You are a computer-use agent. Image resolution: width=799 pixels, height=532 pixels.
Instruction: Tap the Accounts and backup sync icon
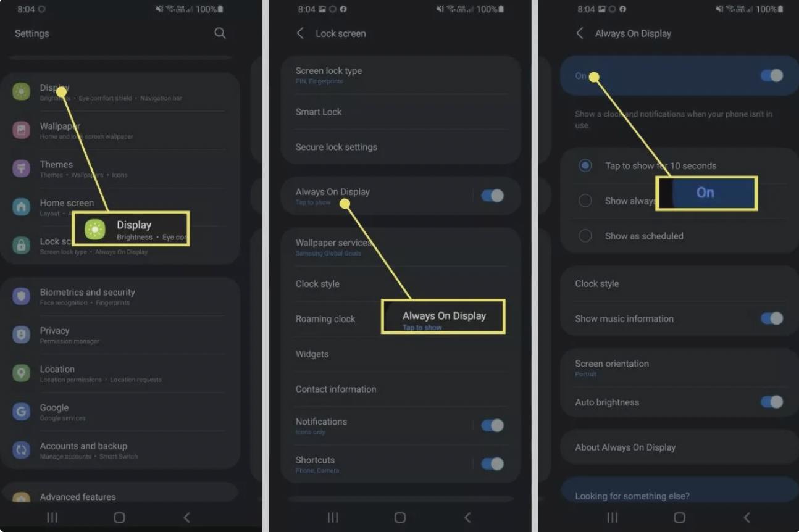click(22, 450)
